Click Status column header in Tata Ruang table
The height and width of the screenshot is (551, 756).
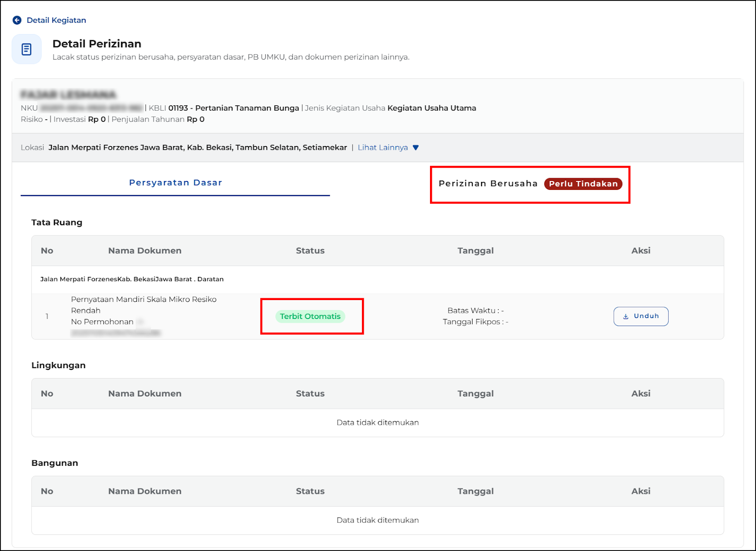tap(310, 251)
